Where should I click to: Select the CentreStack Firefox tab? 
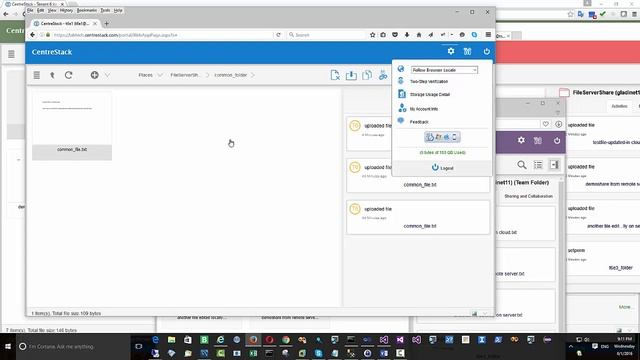[x=65, y=24]
